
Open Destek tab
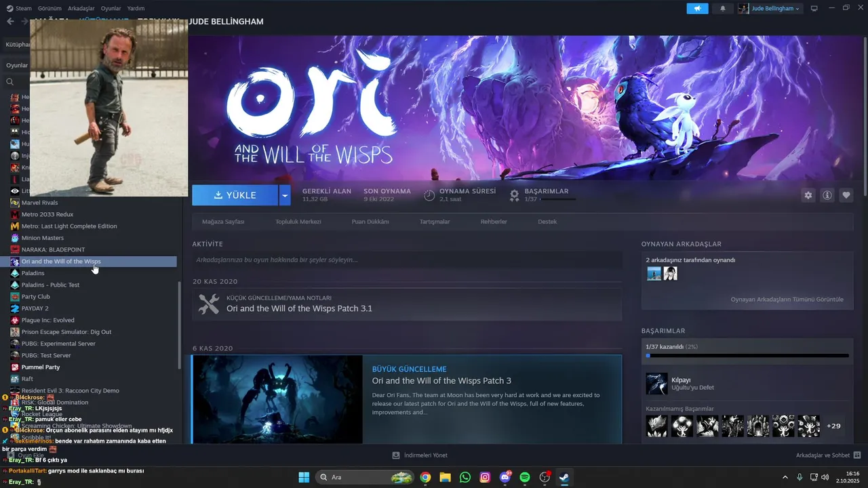click(x=547, y=222)
